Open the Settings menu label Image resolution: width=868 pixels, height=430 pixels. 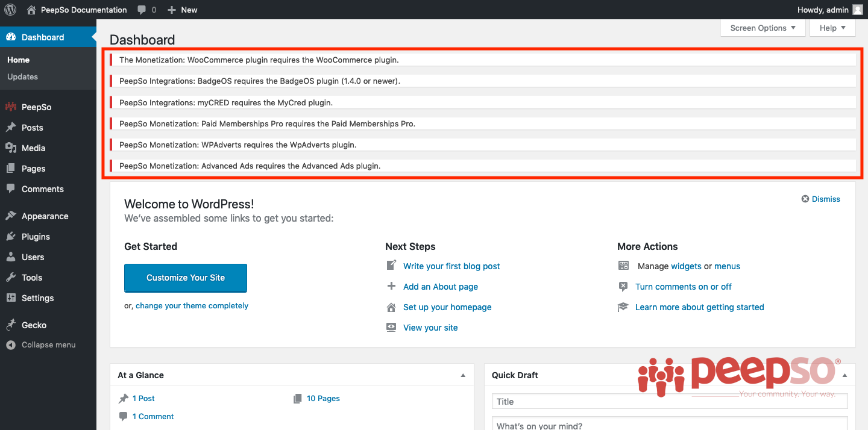(x=38, y=298)
